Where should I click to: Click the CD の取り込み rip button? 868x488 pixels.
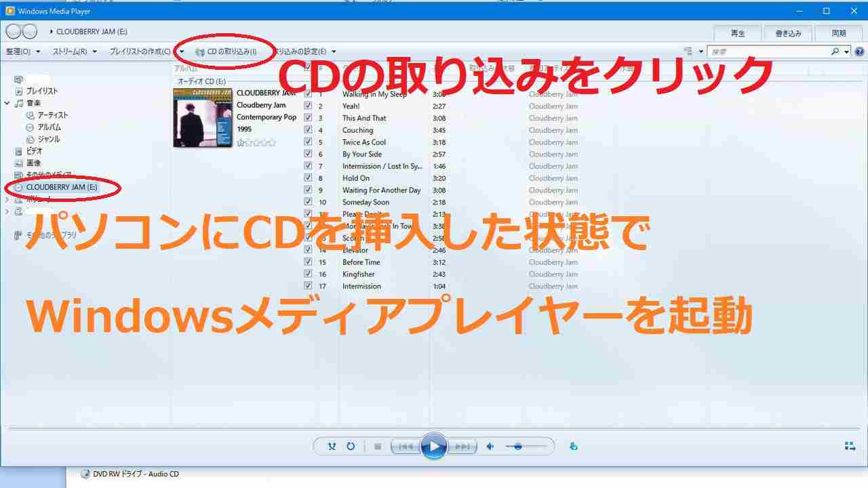(x=226, y=52)
